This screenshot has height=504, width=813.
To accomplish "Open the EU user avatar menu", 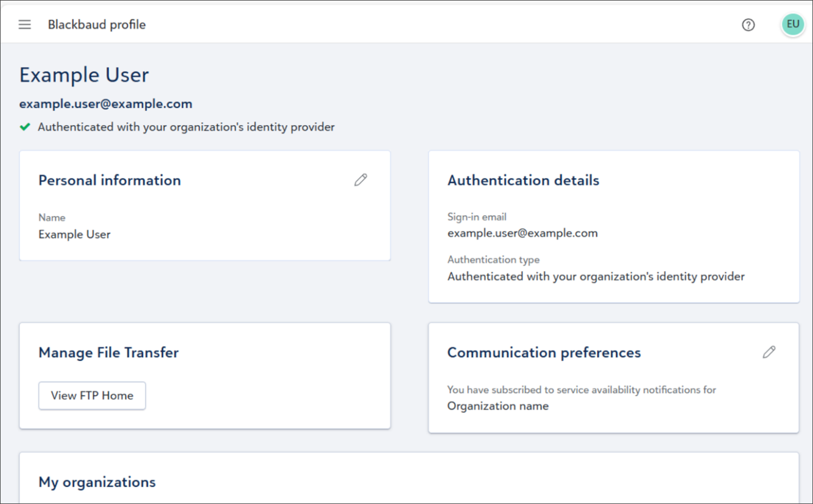I will pos(793,24).
